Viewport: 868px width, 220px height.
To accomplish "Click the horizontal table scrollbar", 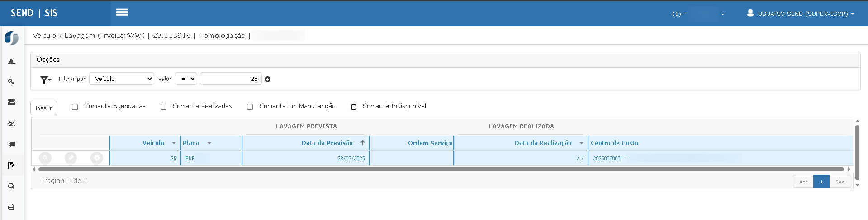I will click(x=441, y=169).
